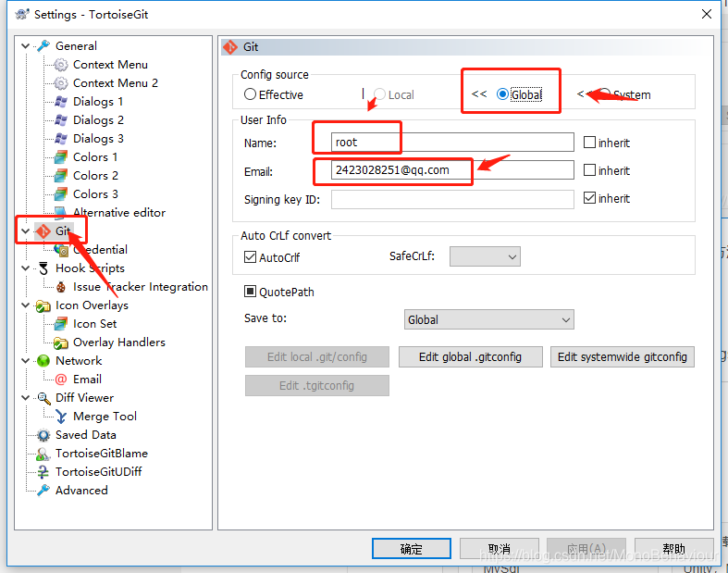Click the General wrench icon
The image size is (728, 573).
click(x=43, y=46)
